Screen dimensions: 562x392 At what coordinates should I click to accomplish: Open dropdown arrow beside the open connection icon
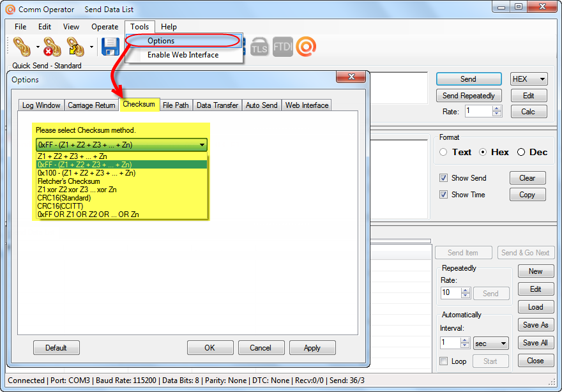click(38, 47)
